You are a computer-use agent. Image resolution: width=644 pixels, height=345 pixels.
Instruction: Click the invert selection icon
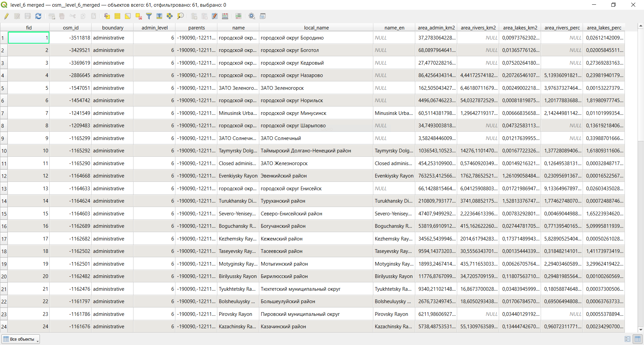pyautogui.click(x=128, y=16)
